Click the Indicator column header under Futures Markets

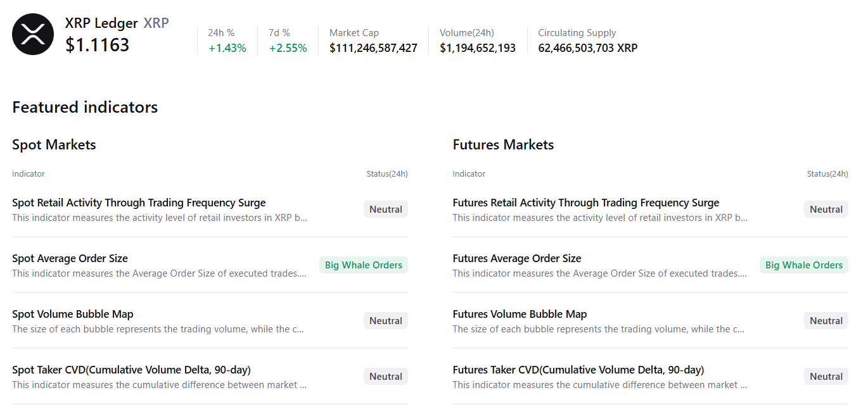pyautogui.click(x=469, y=173)
